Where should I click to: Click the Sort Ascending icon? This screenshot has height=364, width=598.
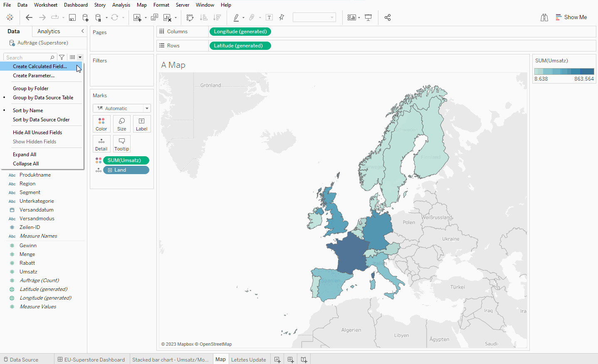[203, 17]
